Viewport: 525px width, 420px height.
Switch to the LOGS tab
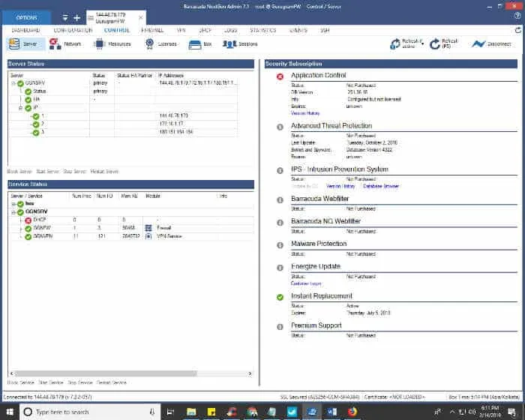pos(230,30)
